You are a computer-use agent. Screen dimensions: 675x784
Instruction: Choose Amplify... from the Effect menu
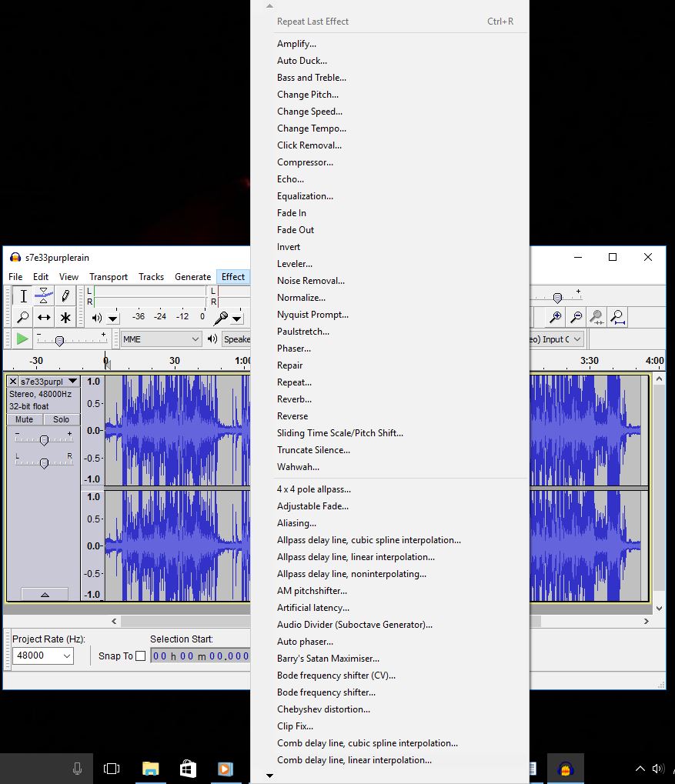(x=389, y=44)
